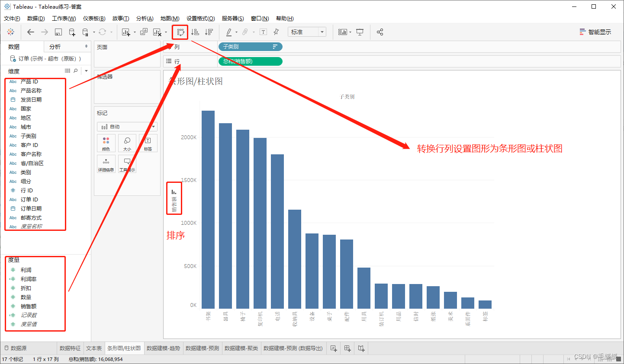Screen dimensions: 624x364
Task: Click the undo back arrow
Action: (30, 32)
